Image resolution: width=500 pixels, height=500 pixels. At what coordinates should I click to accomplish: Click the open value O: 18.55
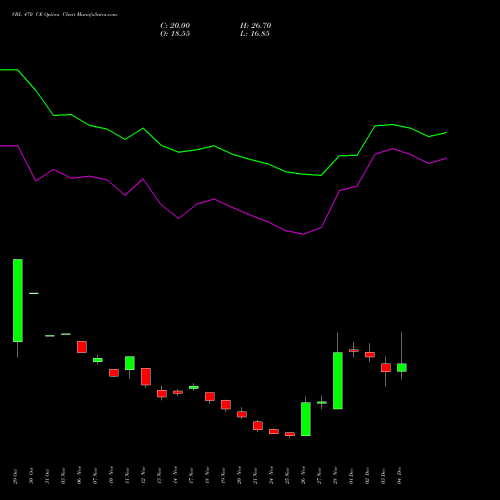click(x=175, y=34)
